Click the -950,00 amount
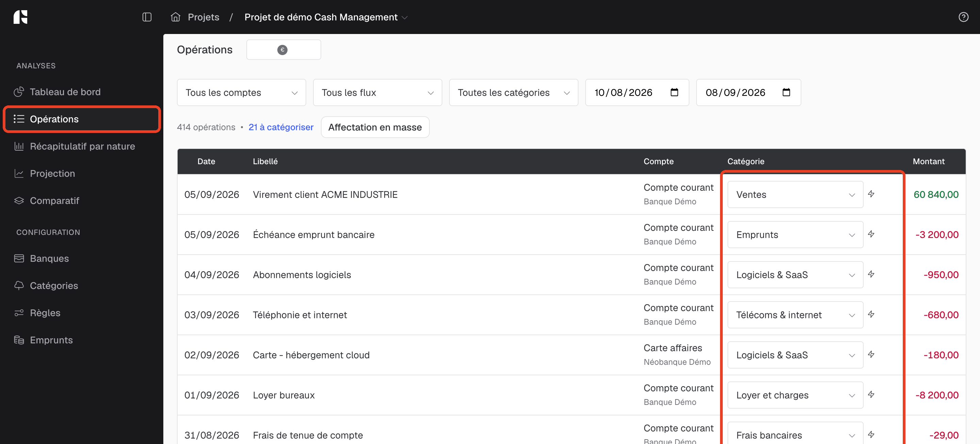 tap(941, 275)
